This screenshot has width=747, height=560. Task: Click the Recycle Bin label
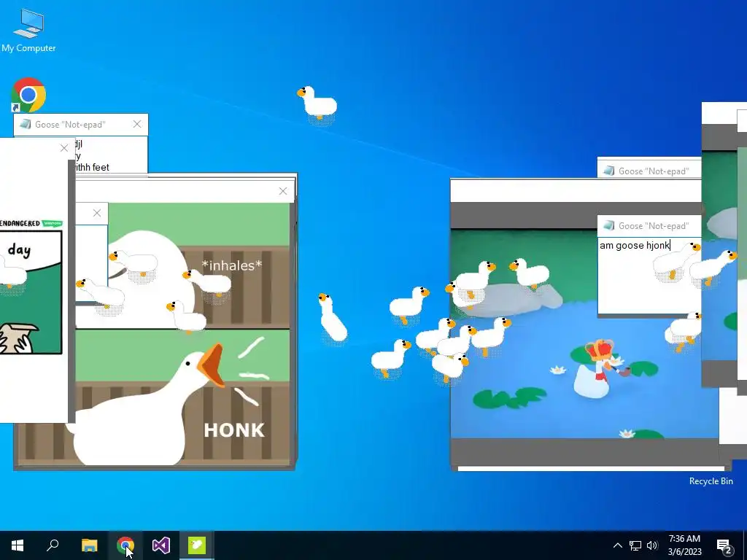coord(711,481)
